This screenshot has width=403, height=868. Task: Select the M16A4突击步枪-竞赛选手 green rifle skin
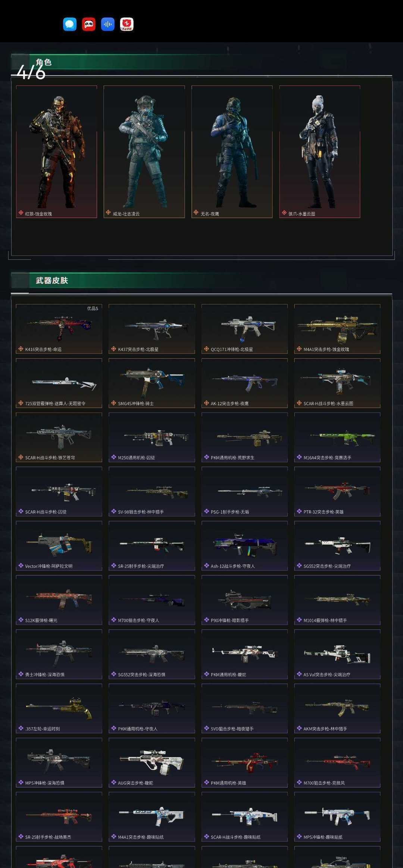337,437
